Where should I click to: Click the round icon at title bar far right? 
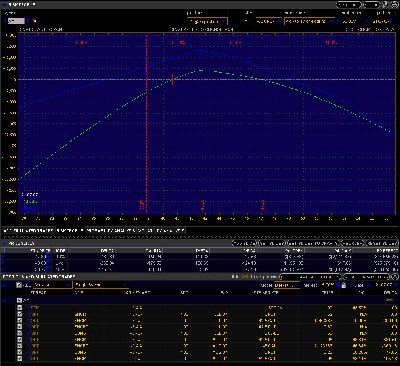coord(395,4)
